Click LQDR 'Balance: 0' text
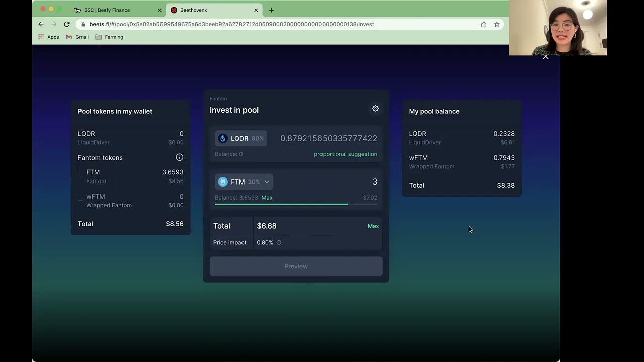 (229, 154)
